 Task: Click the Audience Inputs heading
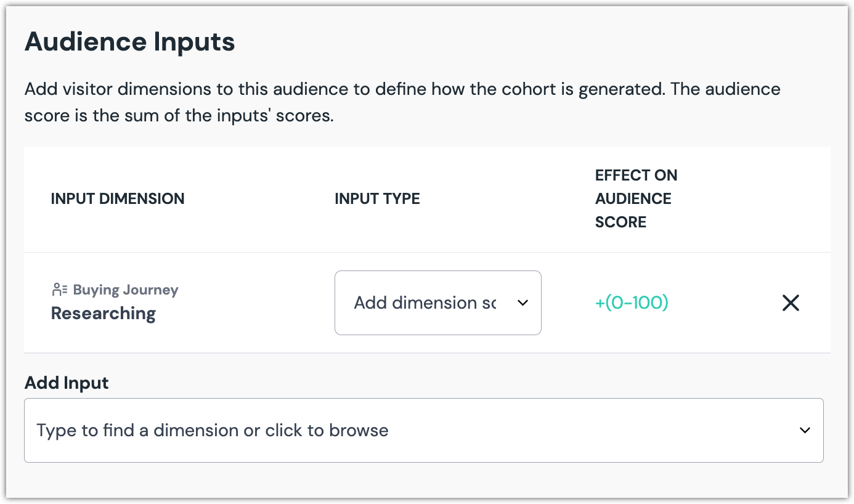129,42
